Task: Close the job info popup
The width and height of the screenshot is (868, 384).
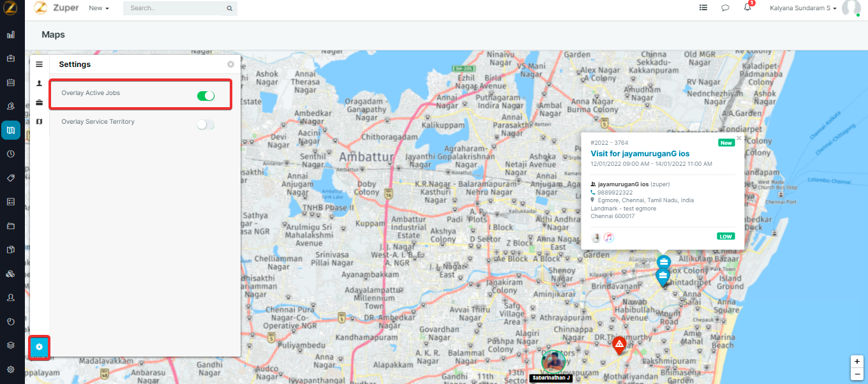Action: click(x=739, y=138)
